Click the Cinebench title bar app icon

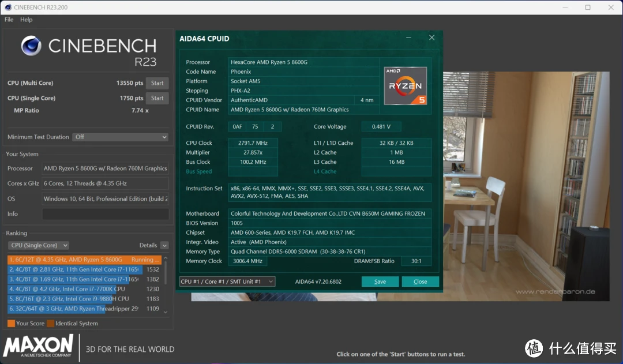(8, 7)
